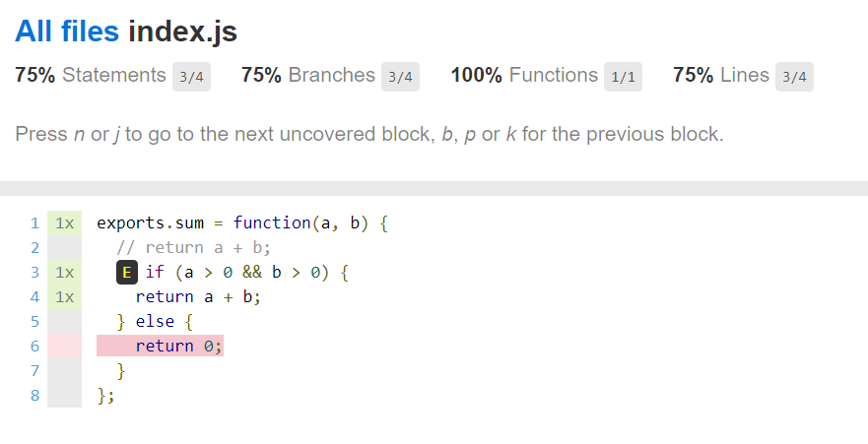868x444 pixels.
Task: Click the yellow E else-path marker
Action: tap(127, 272)
